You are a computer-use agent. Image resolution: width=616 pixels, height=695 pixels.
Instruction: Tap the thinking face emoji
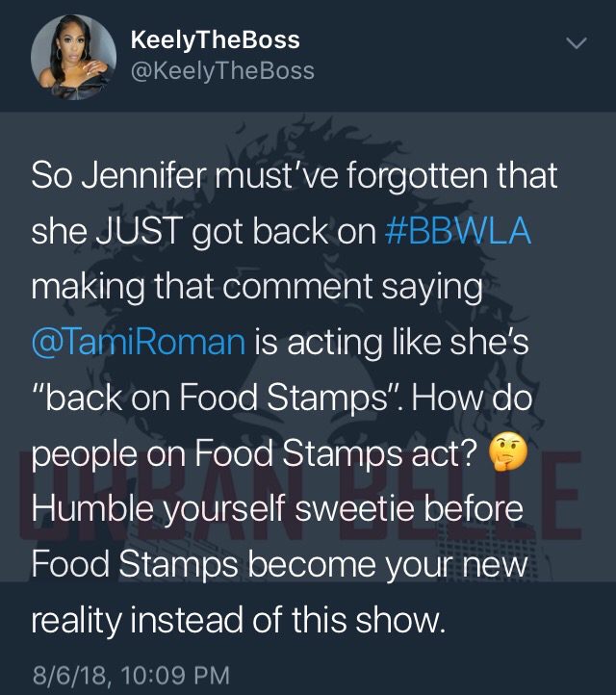(508, 453)
